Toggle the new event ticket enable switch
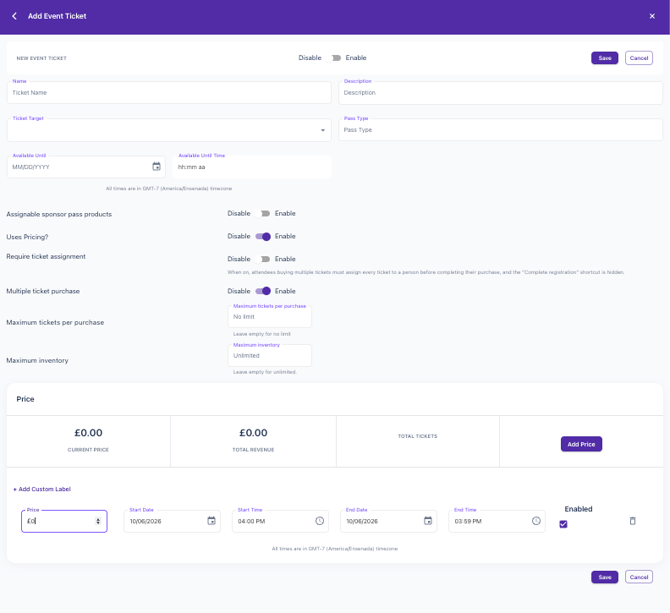Screen dimensions: 670x613 (333, 58)
